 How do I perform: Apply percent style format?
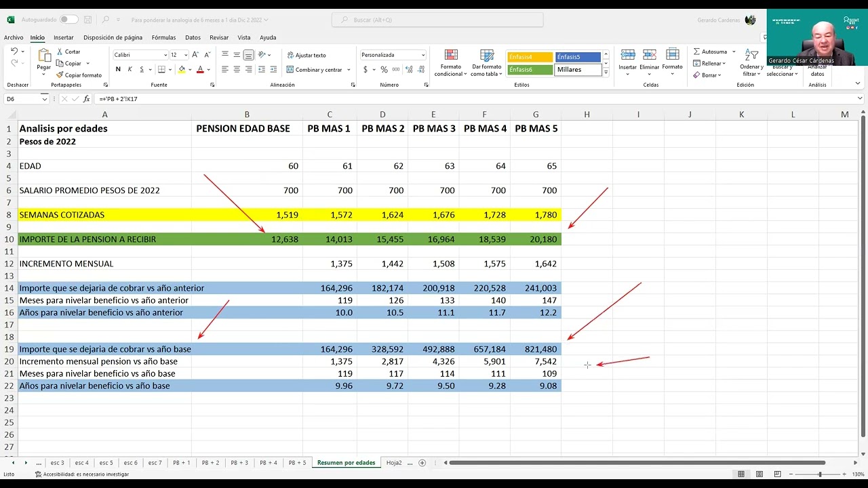[384, 69]
